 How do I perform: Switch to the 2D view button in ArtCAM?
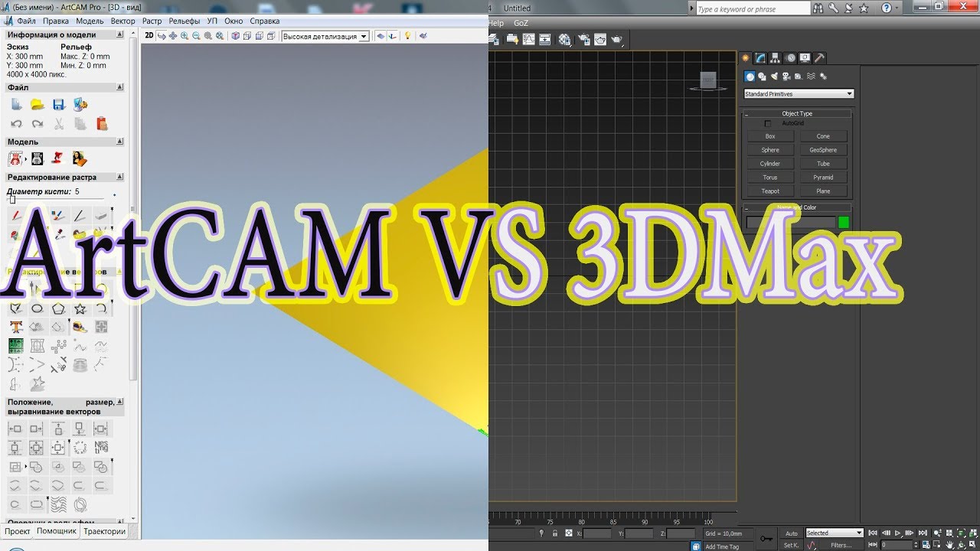click(149, 36)
